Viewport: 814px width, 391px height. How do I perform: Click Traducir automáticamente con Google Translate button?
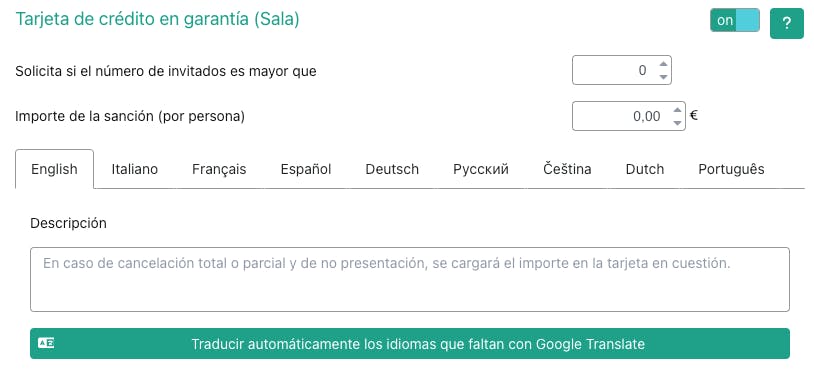click(x=410, y=343)
